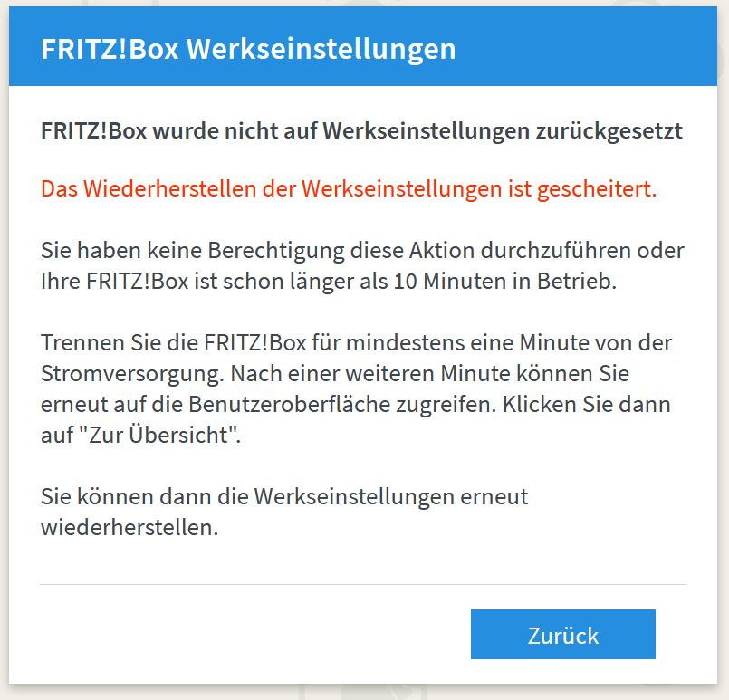Click the heading 'FRITZ!Box wurde nicht auf Werkseinstellungen zurückgesetzt'
Viewport: 729px width, 700px height.
tap(361, 130)
